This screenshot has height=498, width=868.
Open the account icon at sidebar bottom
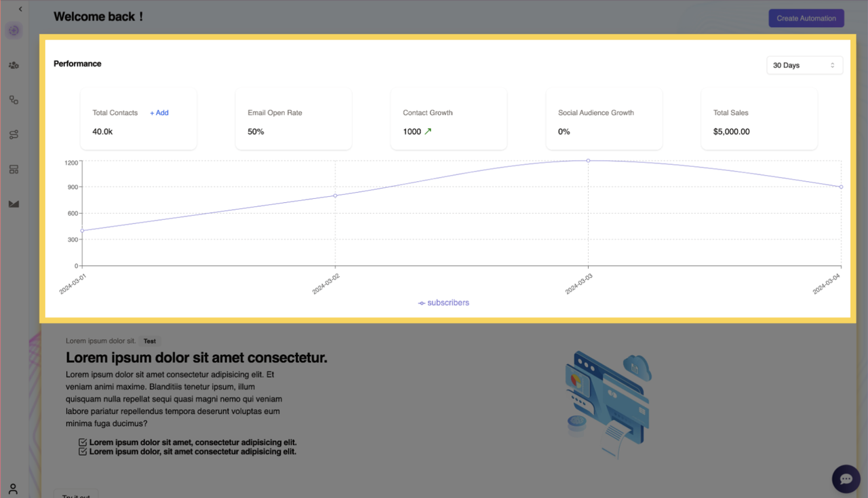point(14,489)
